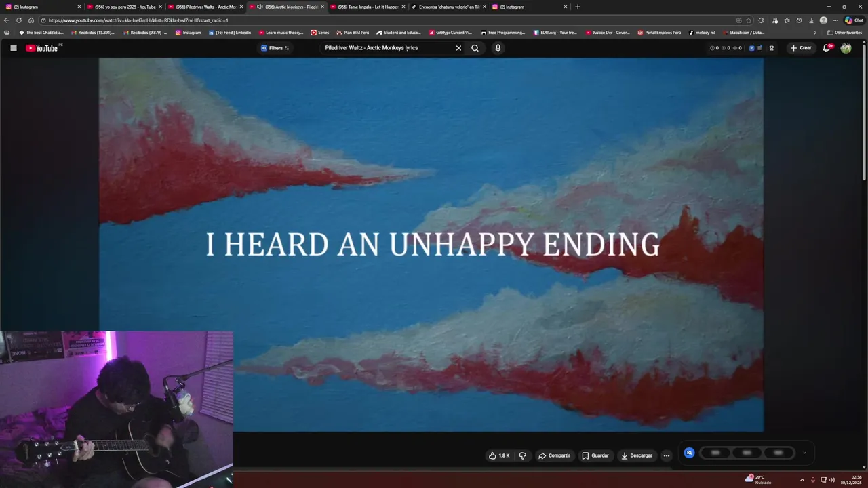Screen dimensions: 868x488
Task: Open the Instagram bookmark
Action: pos(189,33)
